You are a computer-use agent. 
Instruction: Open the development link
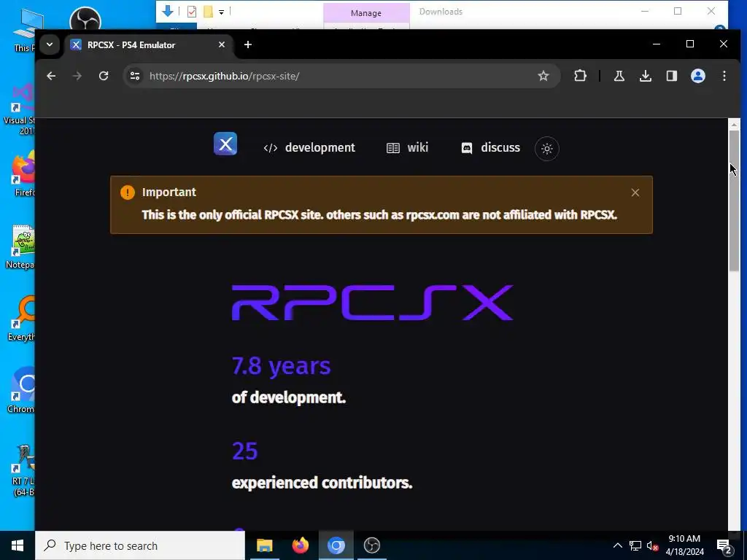(x=309, y=147)
